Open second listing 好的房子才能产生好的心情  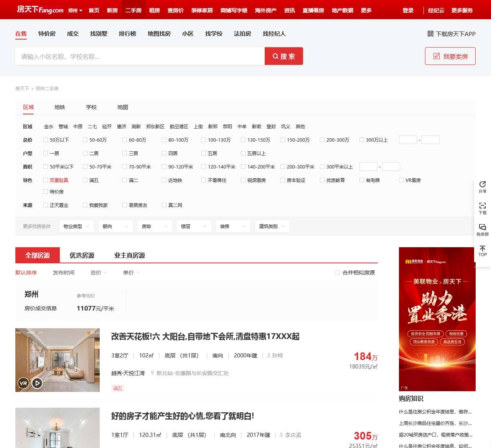183,416
